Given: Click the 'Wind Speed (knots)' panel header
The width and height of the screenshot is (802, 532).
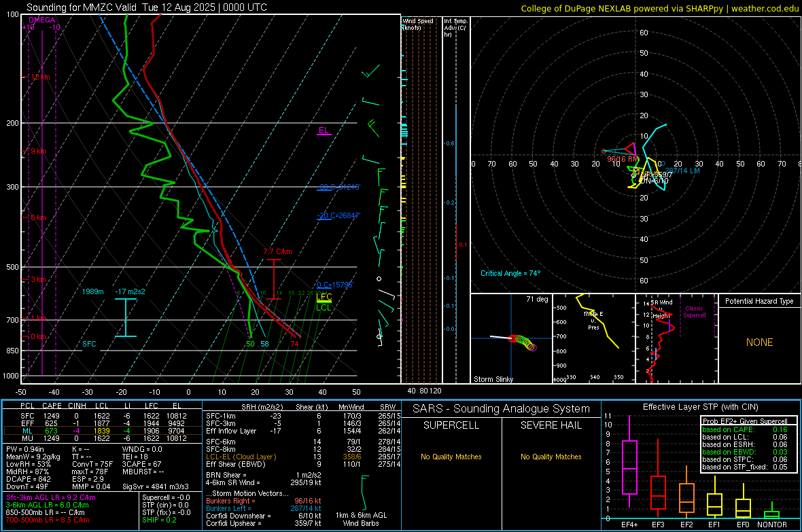Looking at the screenshot, I should click(x=418, y=24).
